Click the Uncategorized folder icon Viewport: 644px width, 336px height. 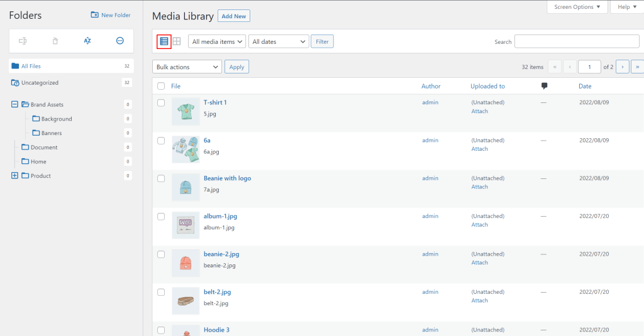pos(15,82)
